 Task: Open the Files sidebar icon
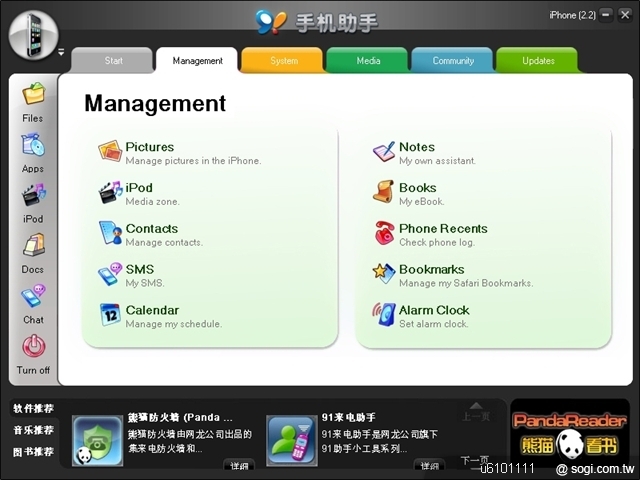pos(33,94)
